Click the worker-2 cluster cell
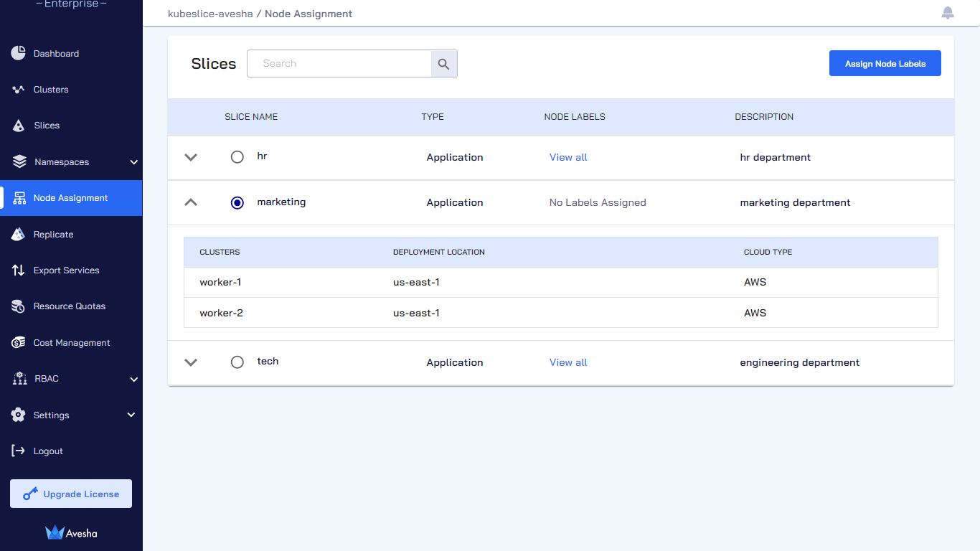Viewport: 980px width, 551px height. coord(221,313)
